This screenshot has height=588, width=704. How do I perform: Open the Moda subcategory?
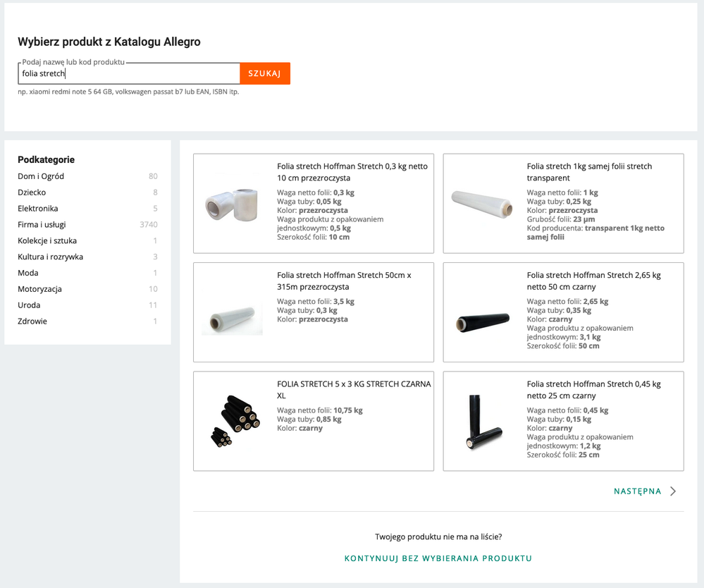point(28,273)
